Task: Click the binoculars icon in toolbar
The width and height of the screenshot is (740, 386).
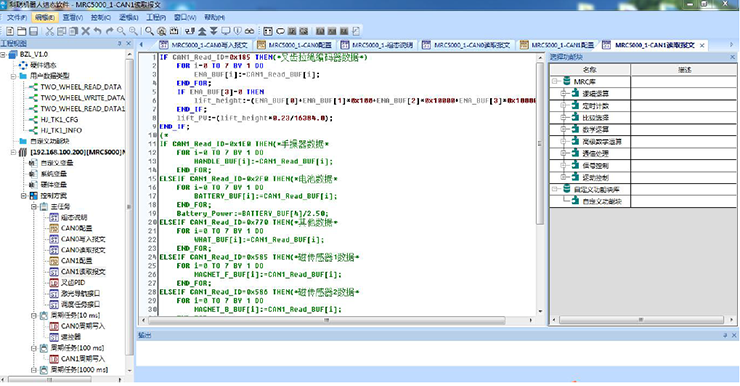Action: click(x=249, y=31)
